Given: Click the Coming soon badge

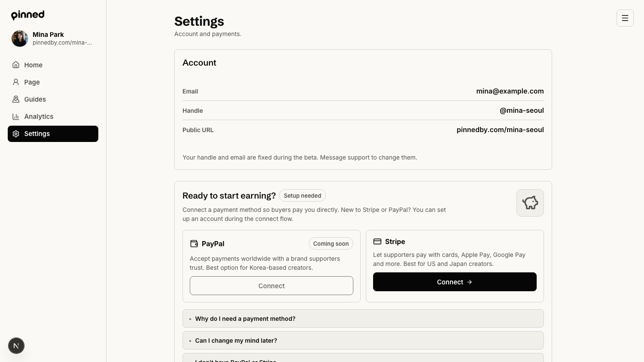Looking at the screenshot, I should pos(331,244).
